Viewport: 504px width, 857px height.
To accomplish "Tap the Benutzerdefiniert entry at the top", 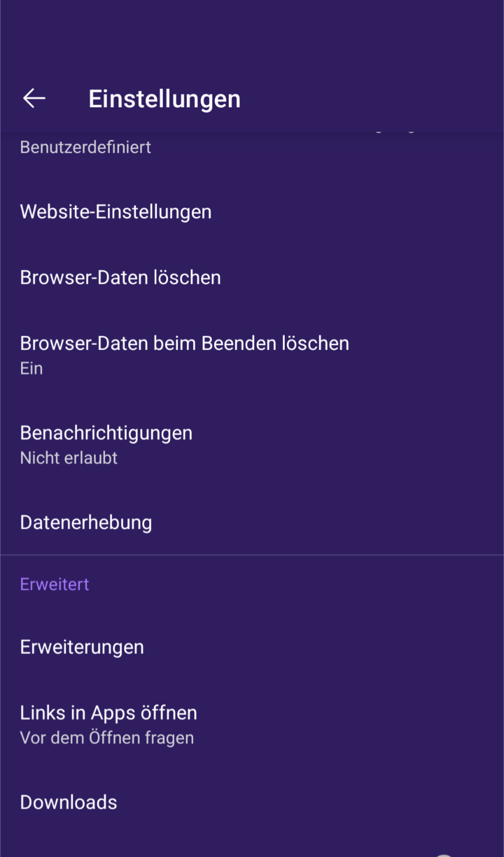I will (85, 146).
